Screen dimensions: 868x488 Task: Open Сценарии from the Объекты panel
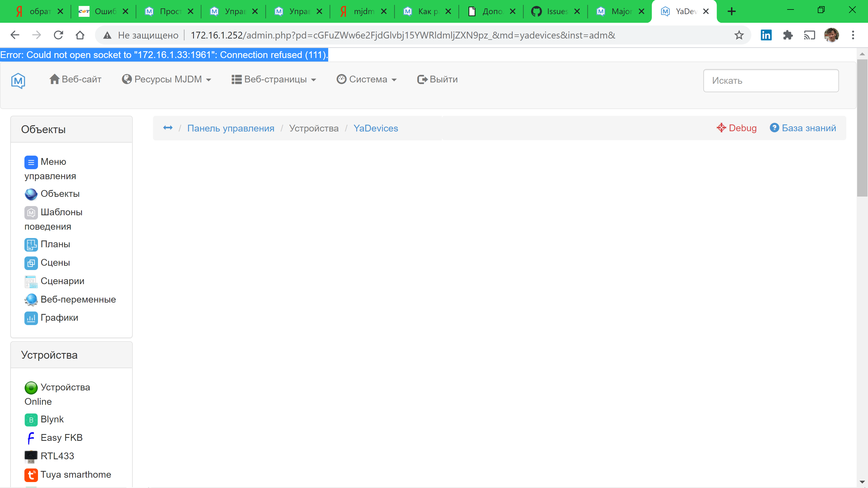(62, 281)
